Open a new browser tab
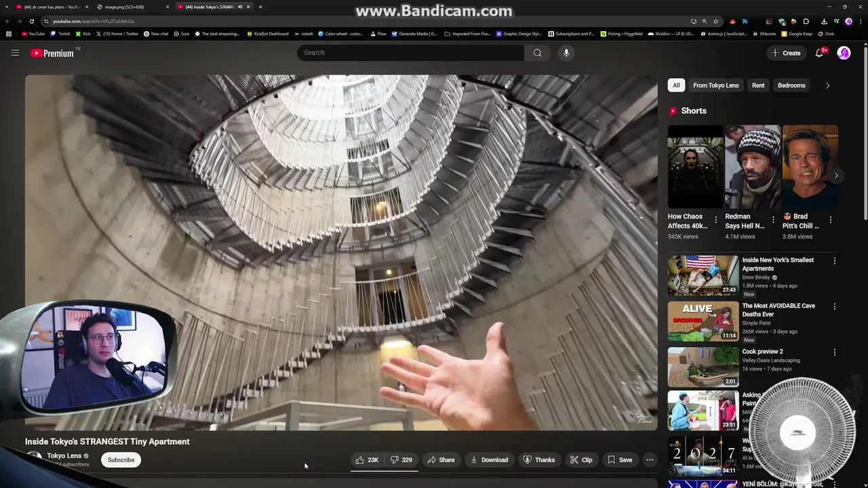Viewport: 868px width, 488px height. coord(260,7)
